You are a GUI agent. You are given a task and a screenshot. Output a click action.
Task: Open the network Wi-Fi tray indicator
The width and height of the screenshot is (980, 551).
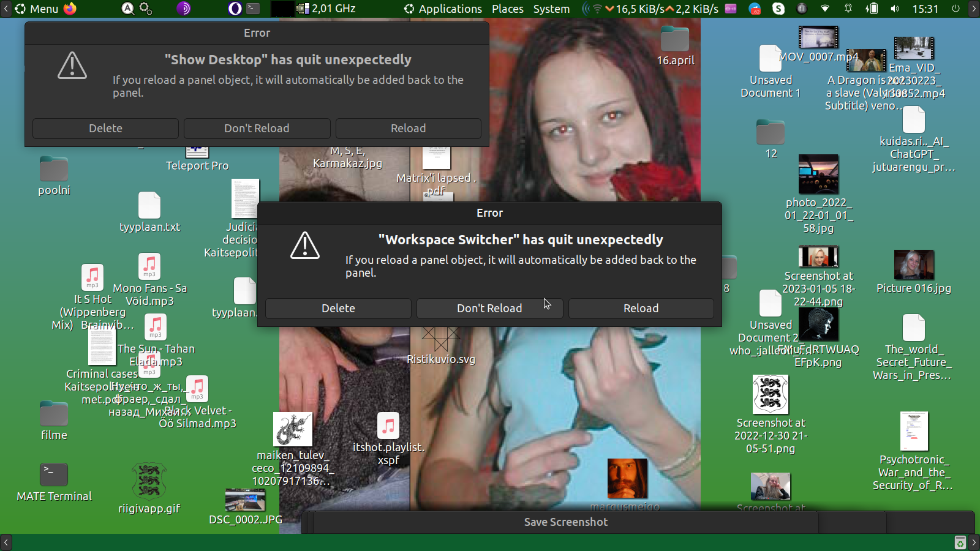825,9
